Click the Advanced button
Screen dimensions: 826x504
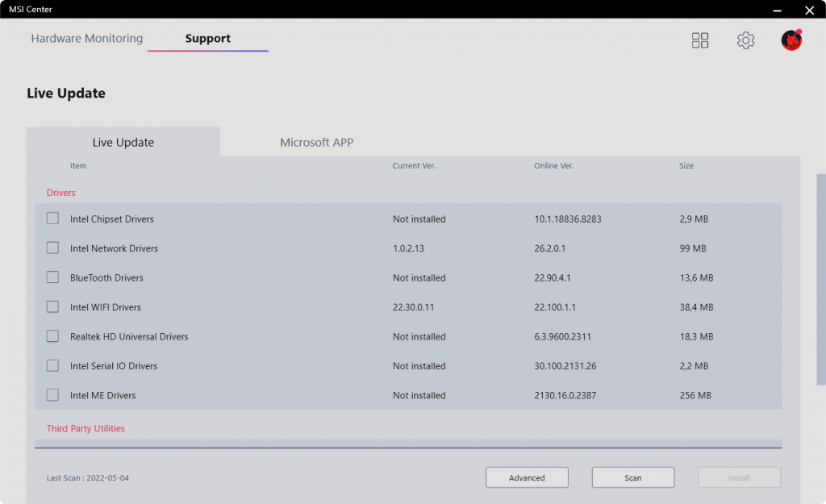point(527,477)
